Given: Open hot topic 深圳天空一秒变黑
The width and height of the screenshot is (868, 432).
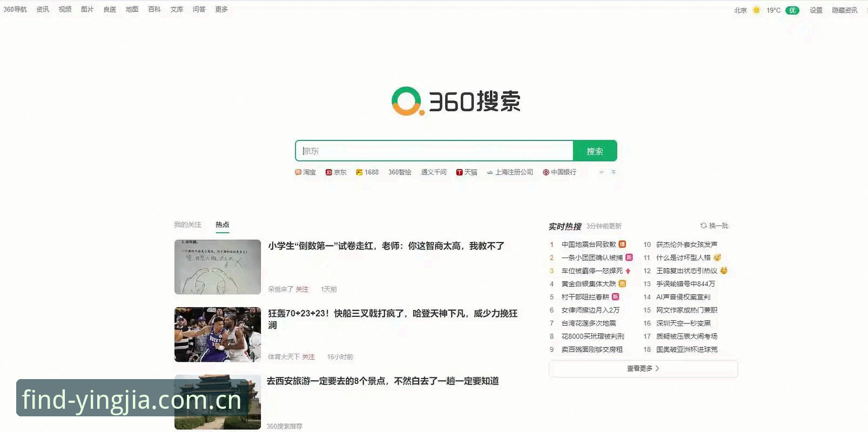Looking at the screenshot, I should tap(683, 323).
